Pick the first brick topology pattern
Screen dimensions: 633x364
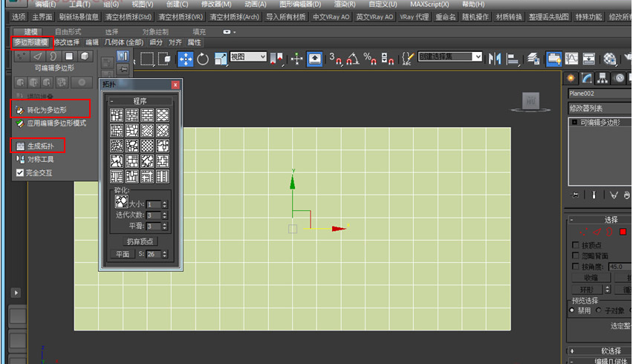point(117,115)
